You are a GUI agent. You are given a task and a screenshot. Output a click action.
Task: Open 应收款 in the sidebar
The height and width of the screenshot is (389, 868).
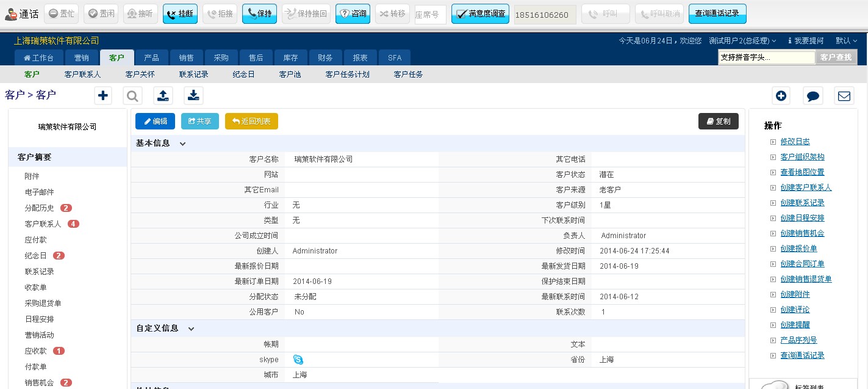(x=36, y=351)
